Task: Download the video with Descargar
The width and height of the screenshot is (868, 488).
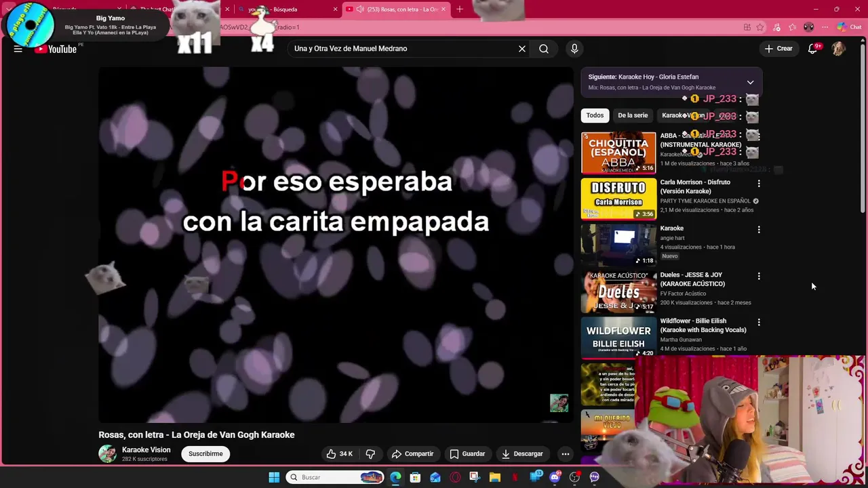Action: (522, 454)
